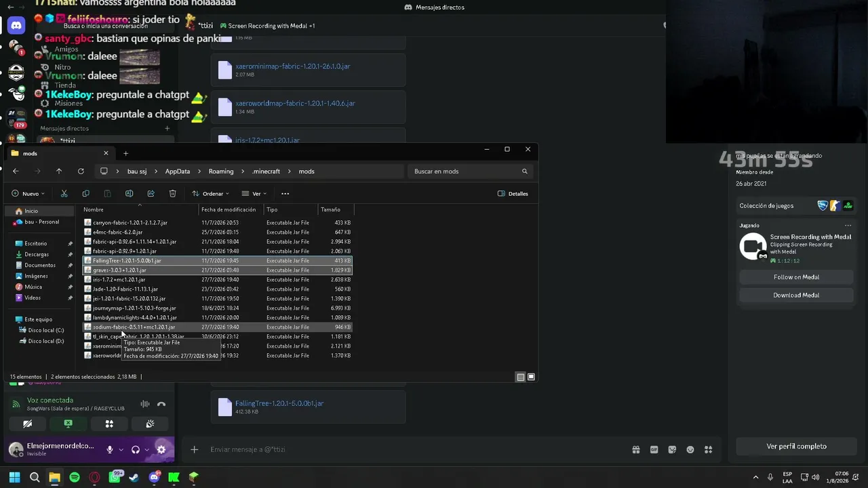Open the Jugando activity three-dot menu
Screen dimensions: 868x488
point(848,225)
